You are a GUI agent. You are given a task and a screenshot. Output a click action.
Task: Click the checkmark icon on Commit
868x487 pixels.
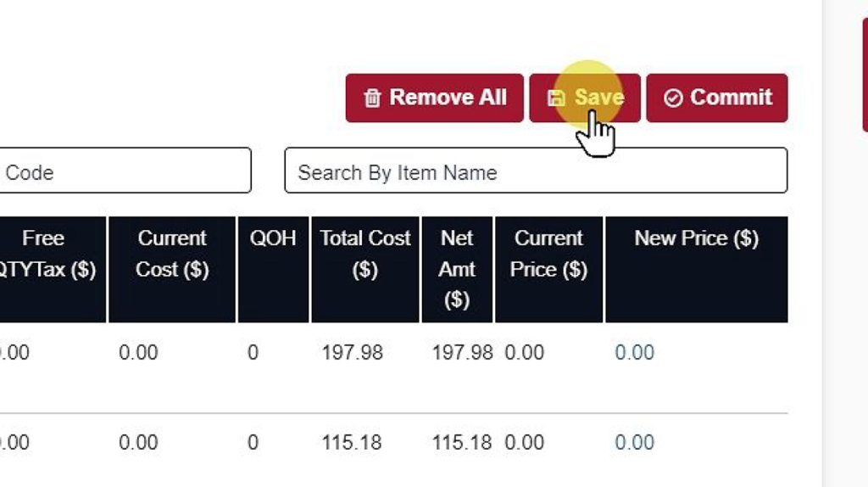tap(673, 98)
